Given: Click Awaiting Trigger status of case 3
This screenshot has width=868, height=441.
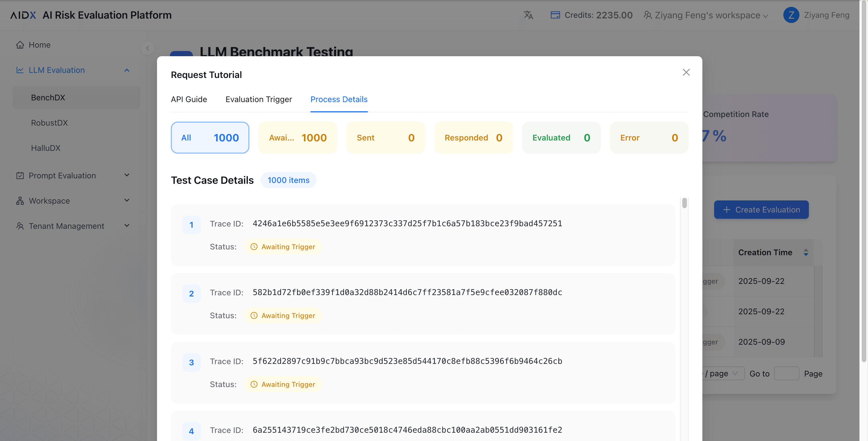Looking at the screenshot, I should pyautogui.click(x=283, y=384).
